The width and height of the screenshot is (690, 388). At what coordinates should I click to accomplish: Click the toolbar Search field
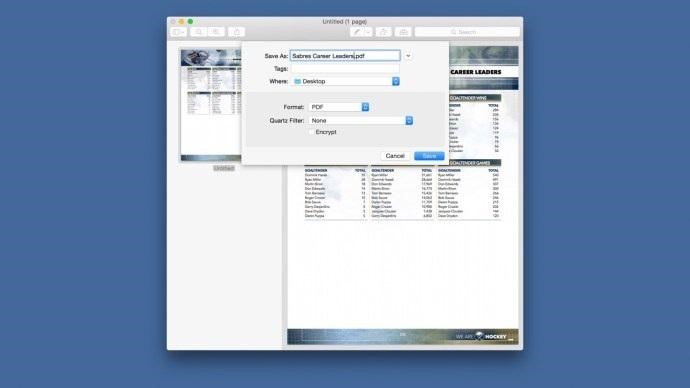pyautogui.click(x=467, y=32)
